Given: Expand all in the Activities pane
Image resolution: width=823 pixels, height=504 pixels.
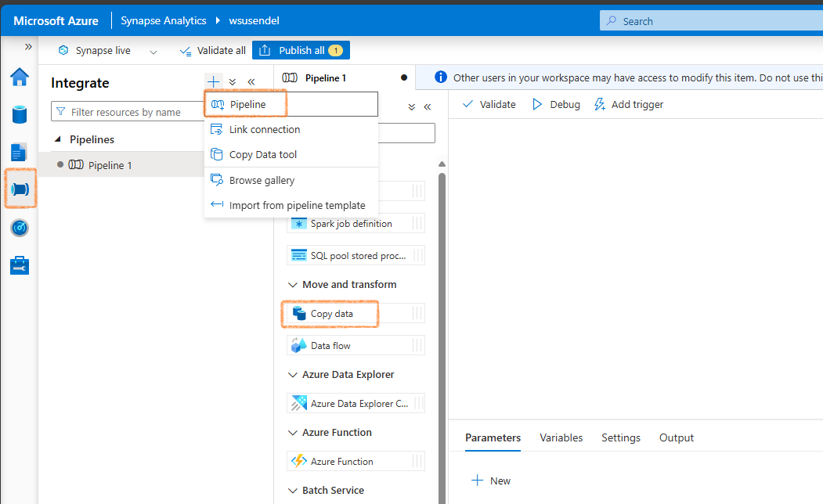Looking at the screenshot, I should [412, 107].
